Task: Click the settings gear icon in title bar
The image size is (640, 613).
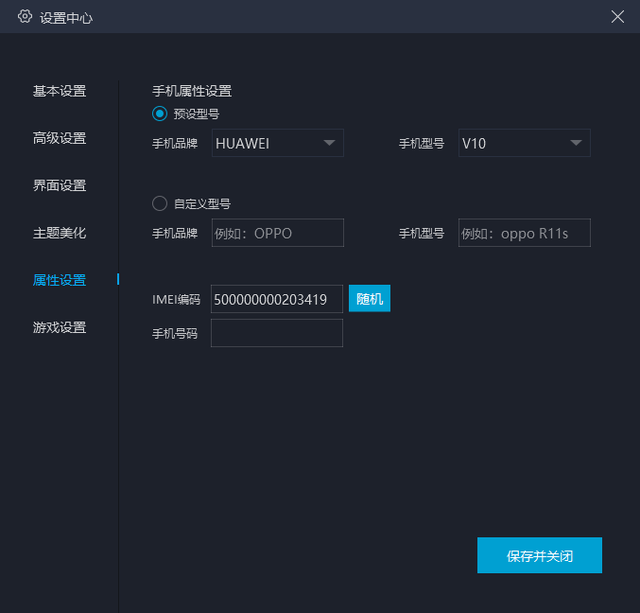Action: (25, 16)
